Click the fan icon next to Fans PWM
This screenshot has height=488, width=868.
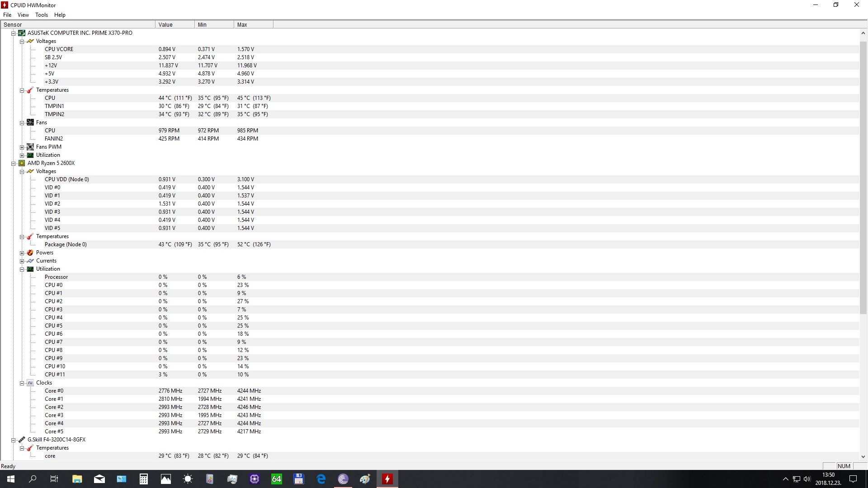point(30,147)
